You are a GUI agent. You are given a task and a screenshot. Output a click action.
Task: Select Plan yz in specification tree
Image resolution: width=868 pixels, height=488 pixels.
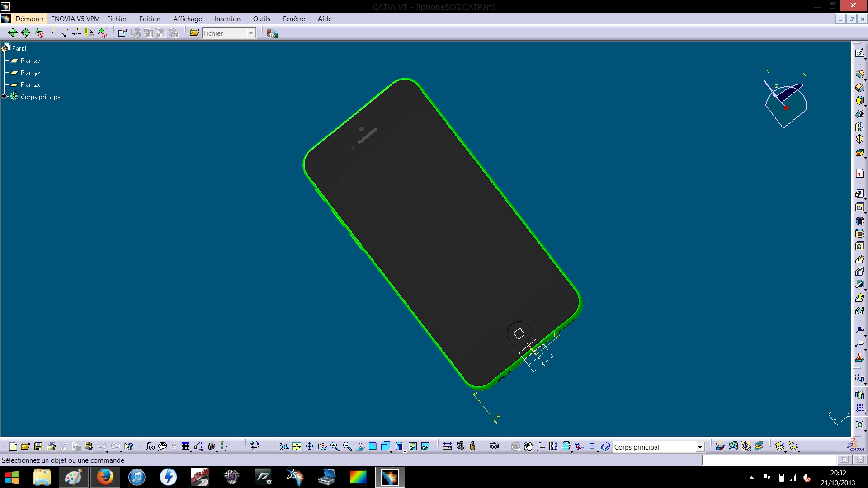[x=30, y=73]
